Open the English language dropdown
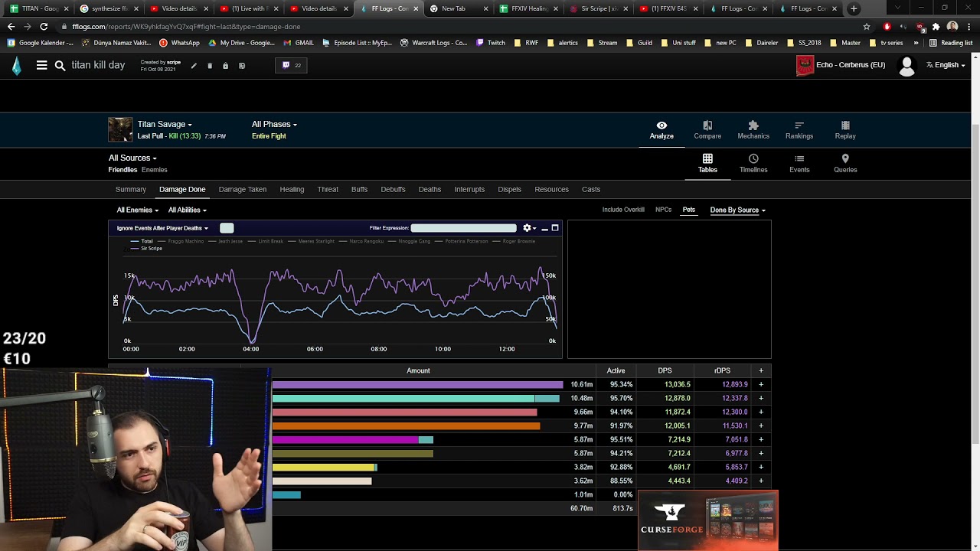980x551 pixels. [x=946, y=65]
